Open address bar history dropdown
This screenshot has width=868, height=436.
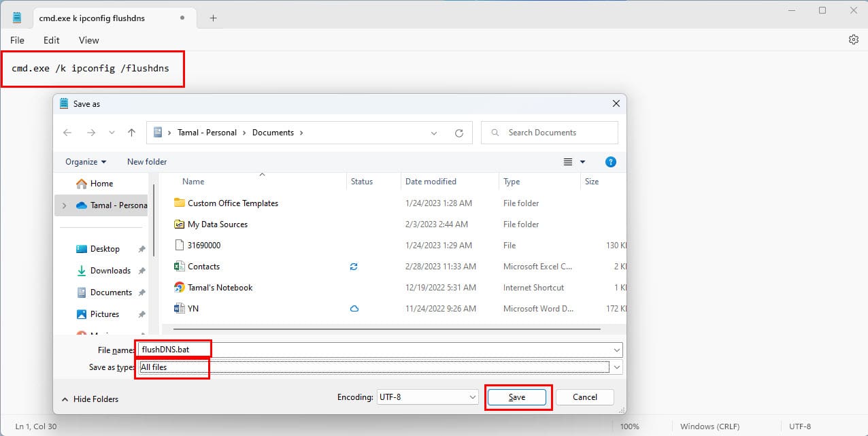click(x=434, y=133)
